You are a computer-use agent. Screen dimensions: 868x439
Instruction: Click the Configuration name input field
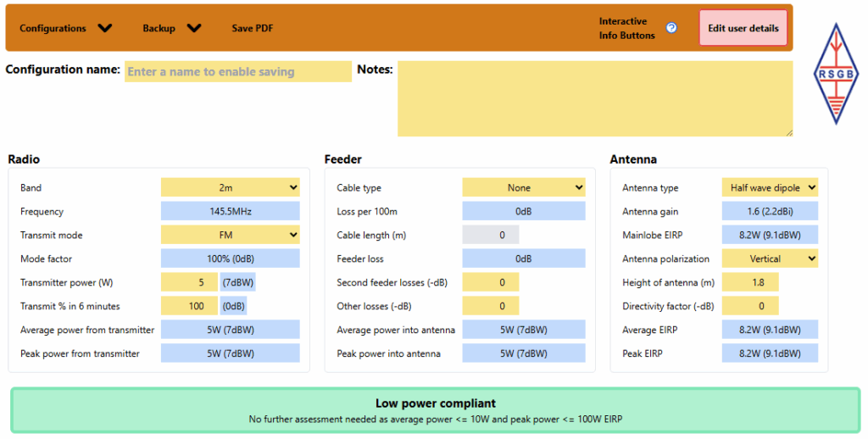(237, 72)
